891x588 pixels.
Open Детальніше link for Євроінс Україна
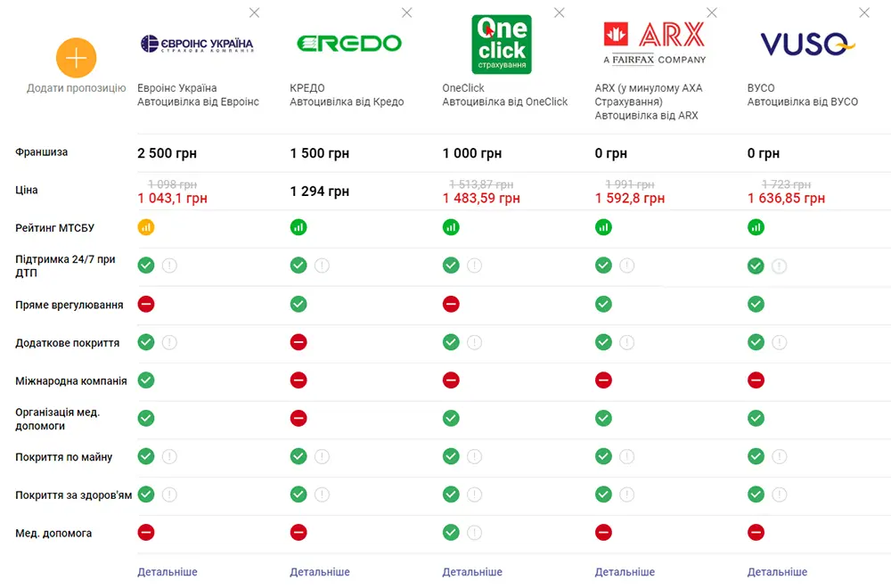tap(168, 572)
